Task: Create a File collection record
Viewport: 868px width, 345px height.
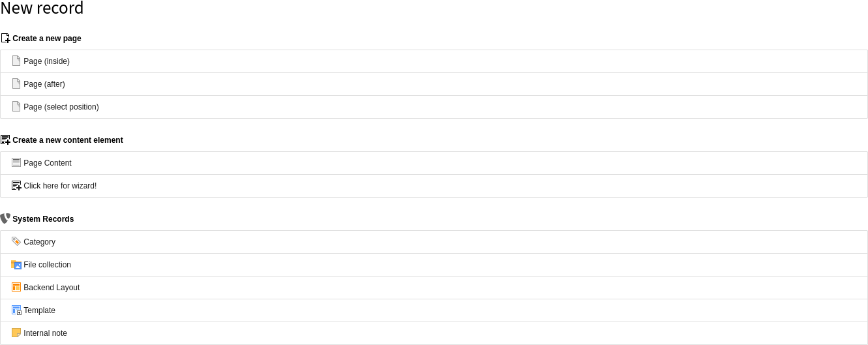Action: tap(47, 265)
